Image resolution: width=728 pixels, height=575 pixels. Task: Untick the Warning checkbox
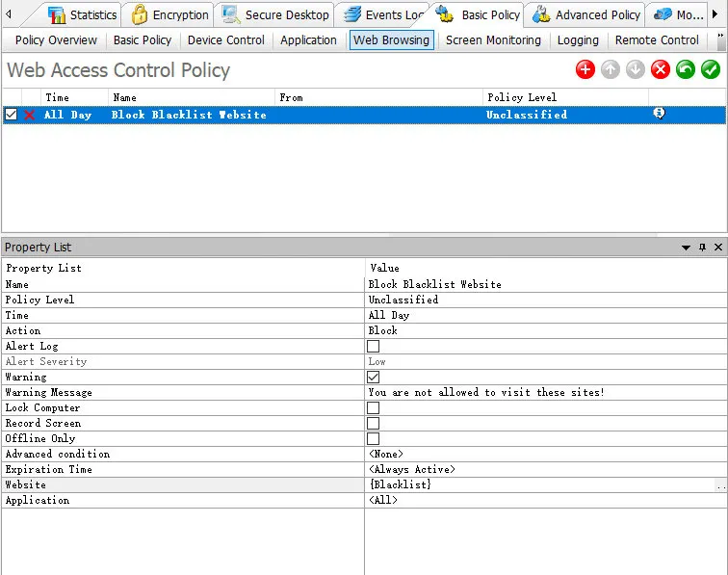pyautogui.click(x=374, y=377)
